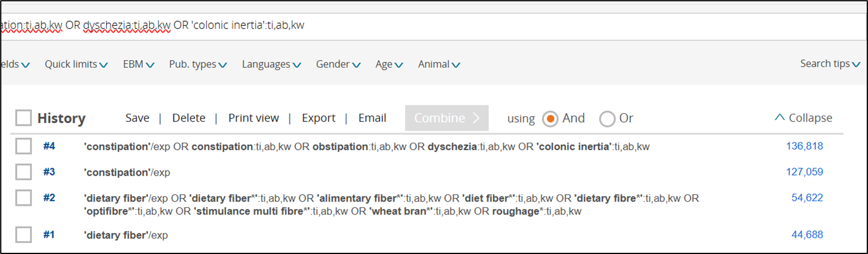Choose the Or combine option
This screenshot has width=868, height=254.
[x=607, y=118]
